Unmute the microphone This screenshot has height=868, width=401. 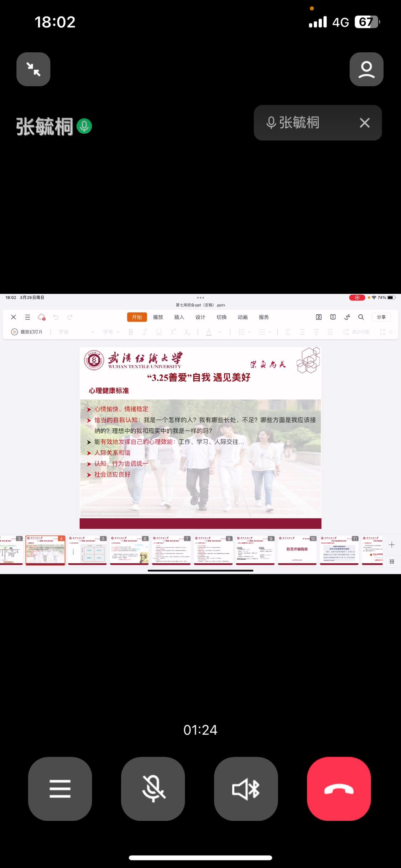153,789
